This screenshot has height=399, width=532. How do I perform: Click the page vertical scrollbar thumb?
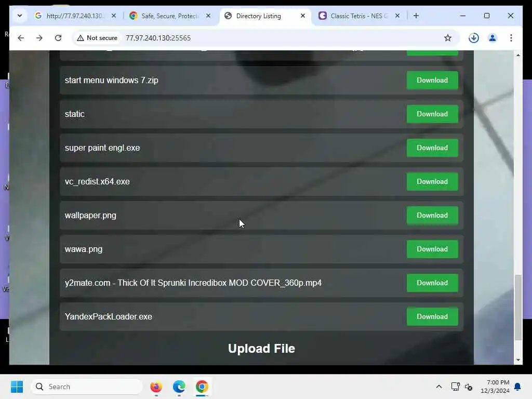tap(518, 308)
